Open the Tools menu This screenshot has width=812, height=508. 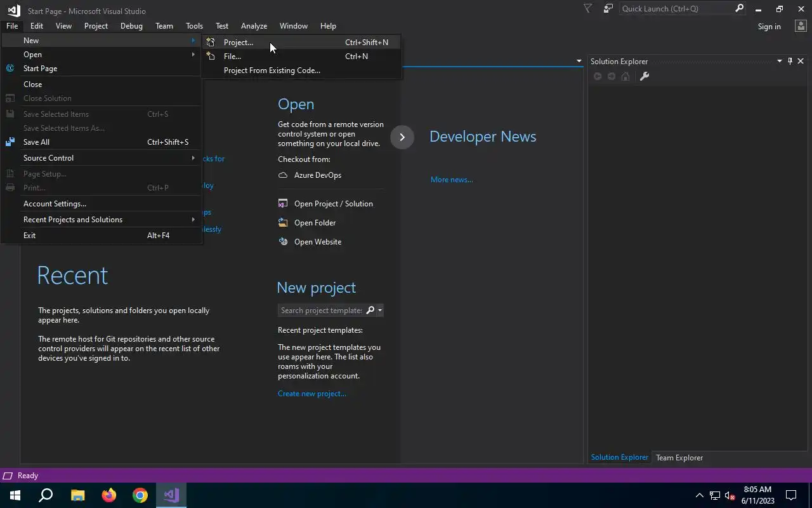(194, 26)
